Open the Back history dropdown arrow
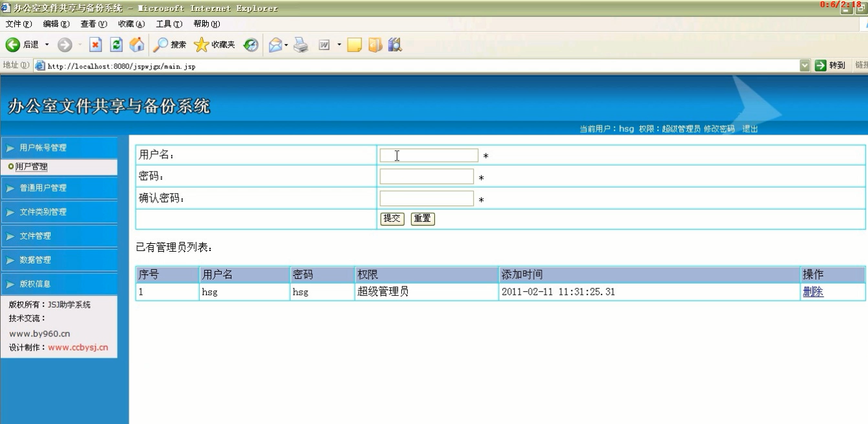 47,45
